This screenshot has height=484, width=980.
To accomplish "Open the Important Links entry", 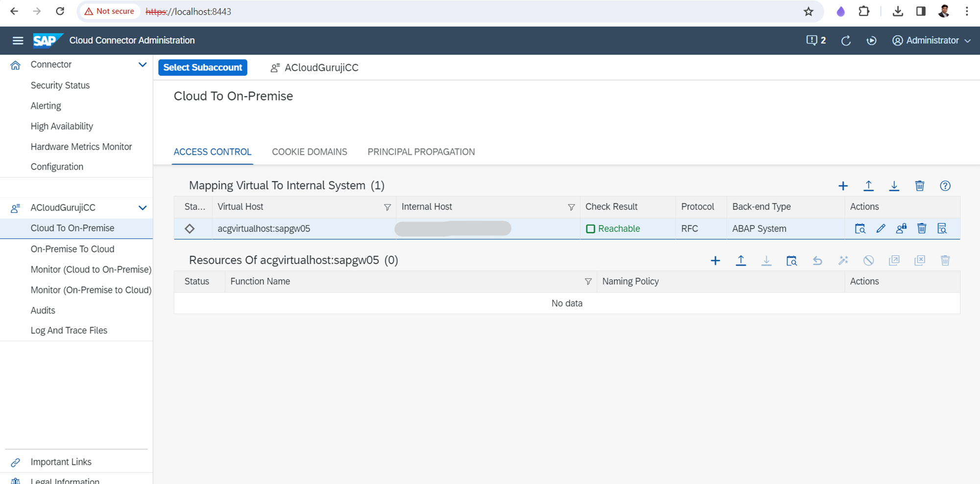I will click(x=61, y=462).
